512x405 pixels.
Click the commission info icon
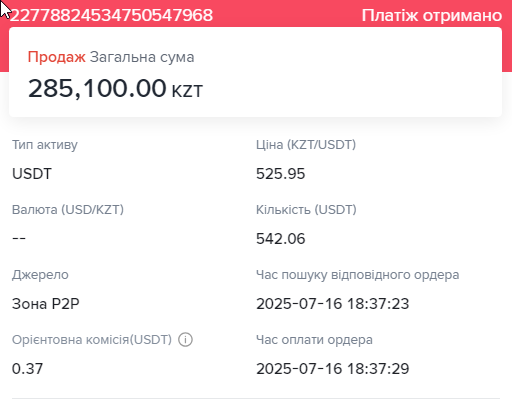(x=185, y=340)
